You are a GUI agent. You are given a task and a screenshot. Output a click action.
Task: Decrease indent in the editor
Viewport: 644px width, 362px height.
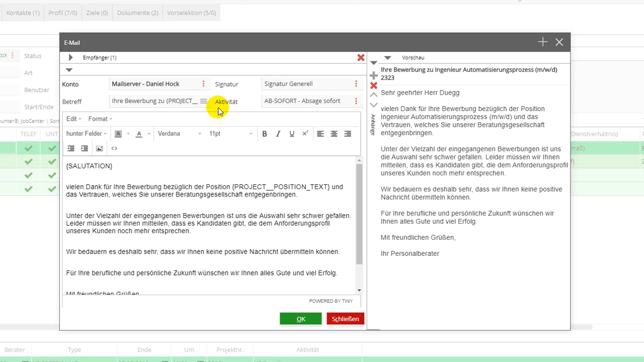[x=71, y=148]
